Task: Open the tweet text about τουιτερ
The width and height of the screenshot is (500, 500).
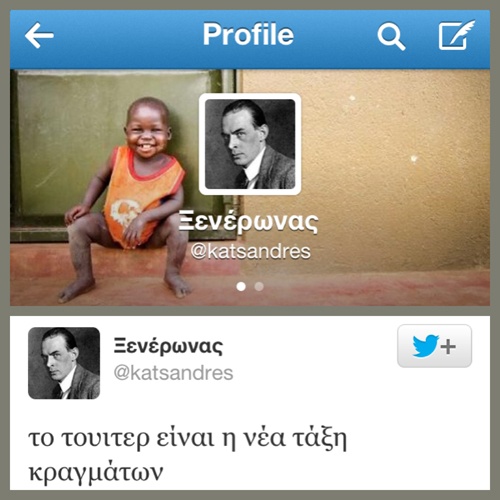Action: (188, 455)
